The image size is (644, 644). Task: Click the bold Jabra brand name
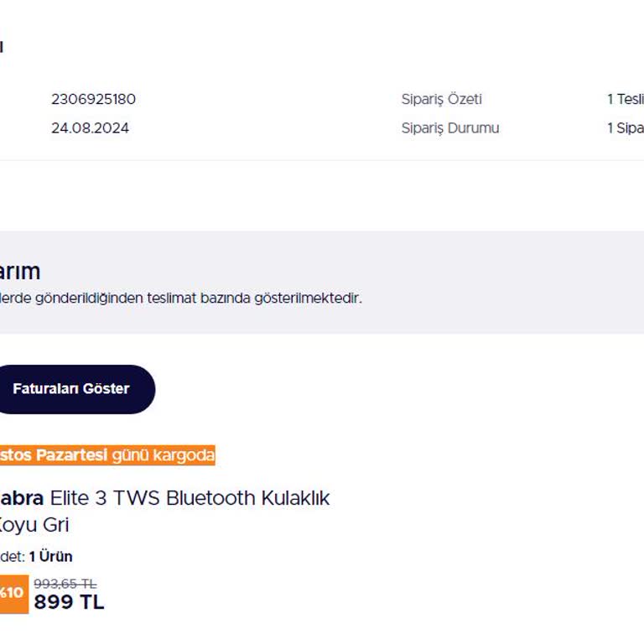pyautogui.click(x=22, y=498)
